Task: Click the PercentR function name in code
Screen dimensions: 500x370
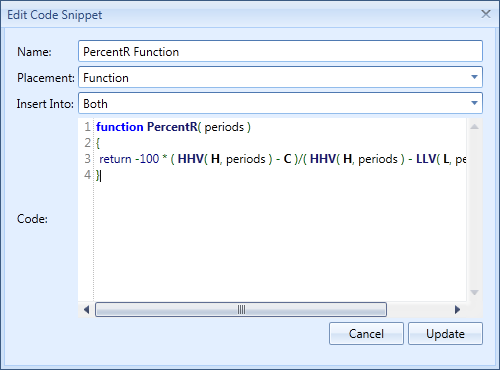Action: 172,127
